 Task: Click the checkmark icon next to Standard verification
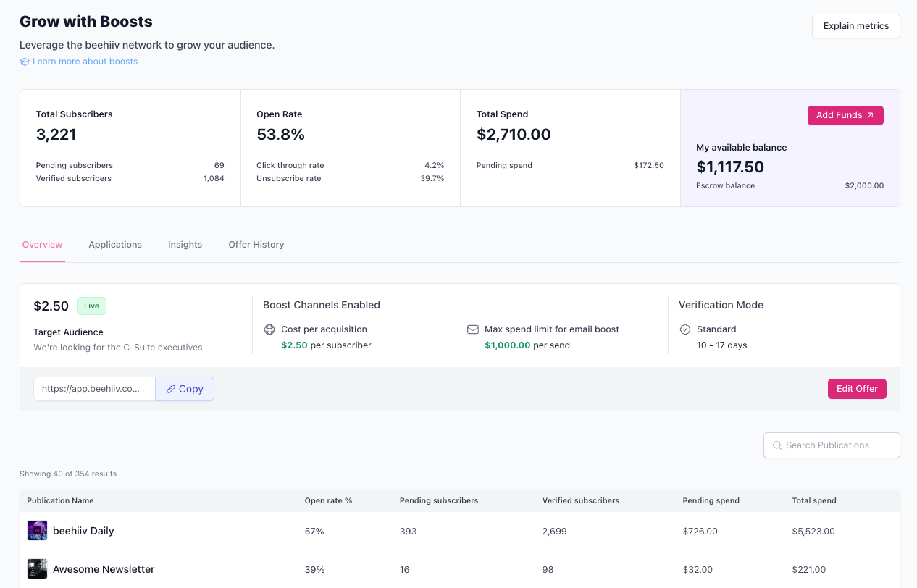(x=685, y=329)
